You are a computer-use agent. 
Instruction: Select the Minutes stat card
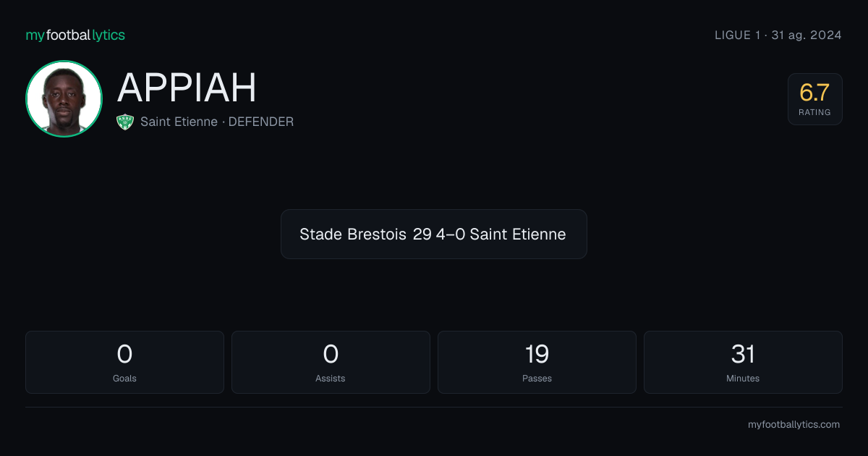(x=743, y=362)
